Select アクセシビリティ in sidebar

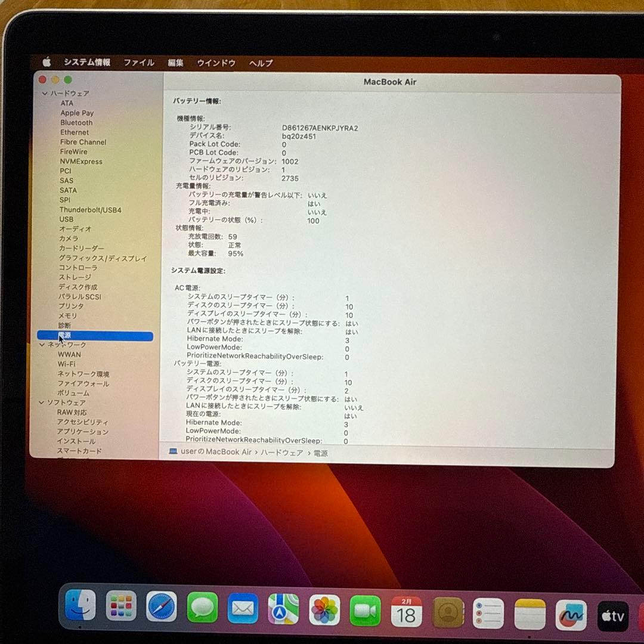[83, 422]
